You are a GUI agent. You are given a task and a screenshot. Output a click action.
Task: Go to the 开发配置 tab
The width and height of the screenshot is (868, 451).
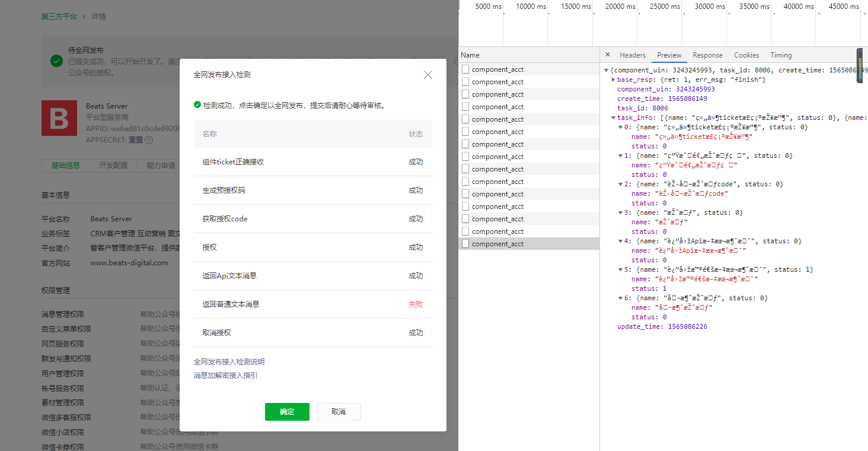[x=113, y=166]
